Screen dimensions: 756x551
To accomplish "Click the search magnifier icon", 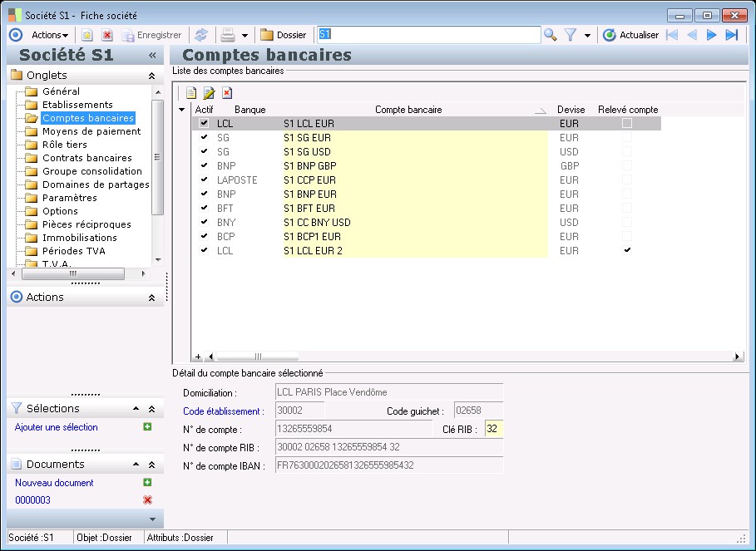I will [x=550, y=35].
